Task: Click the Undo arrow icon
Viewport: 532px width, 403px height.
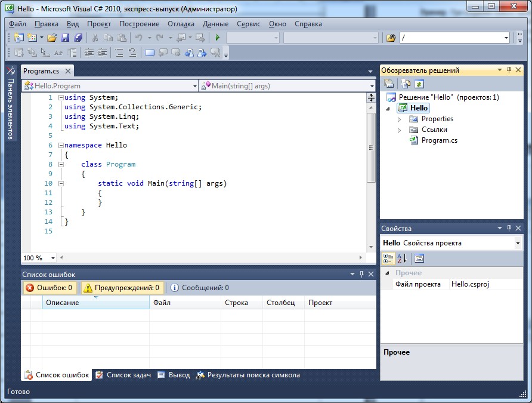Action: click(x=138, y=38)
